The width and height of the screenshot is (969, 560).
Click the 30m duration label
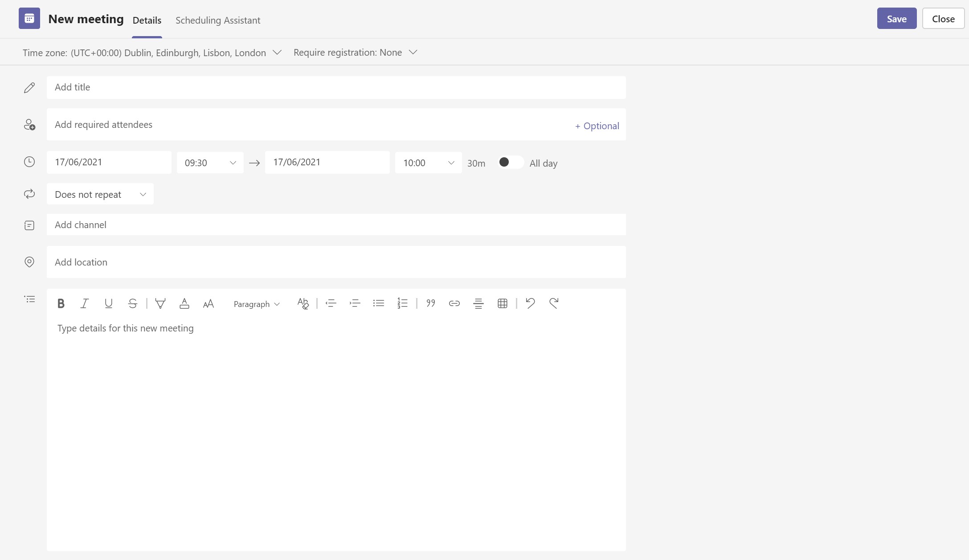click(x=476, y=163)
